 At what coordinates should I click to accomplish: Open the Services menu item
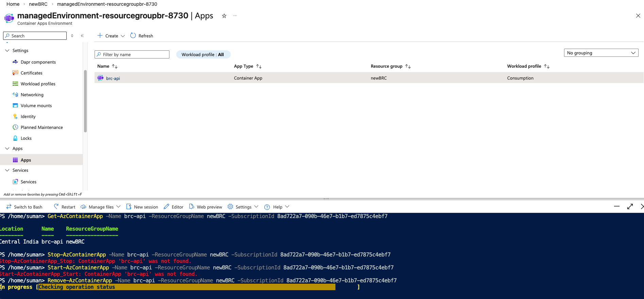pyautogui.click(x=28, y=182)
